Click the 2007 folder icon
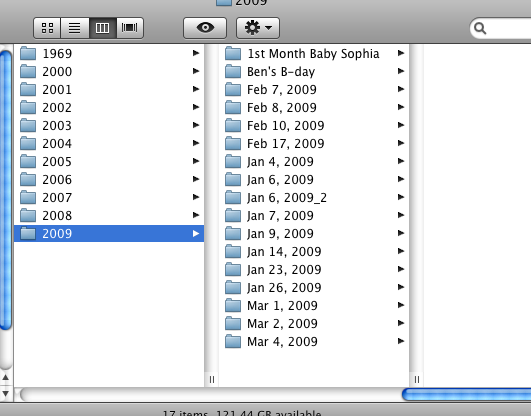 pos(28,197)
